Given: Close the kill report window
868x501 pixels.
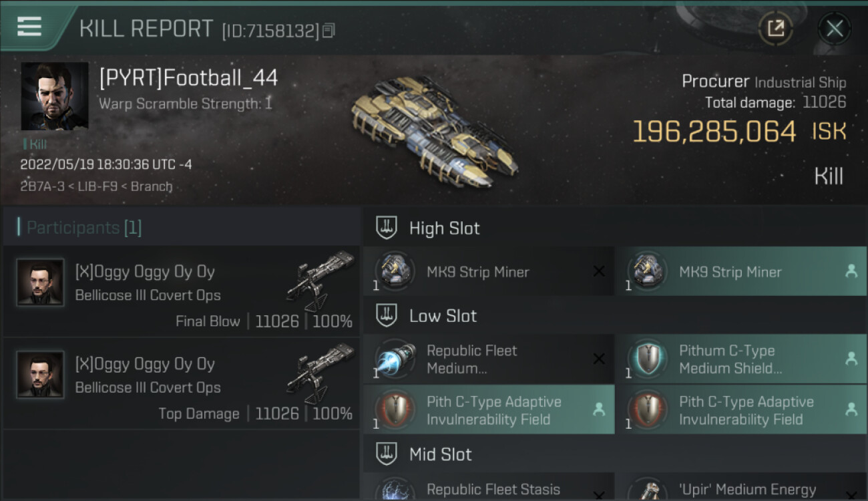Looking at the screenshot, I should point(834,28).
